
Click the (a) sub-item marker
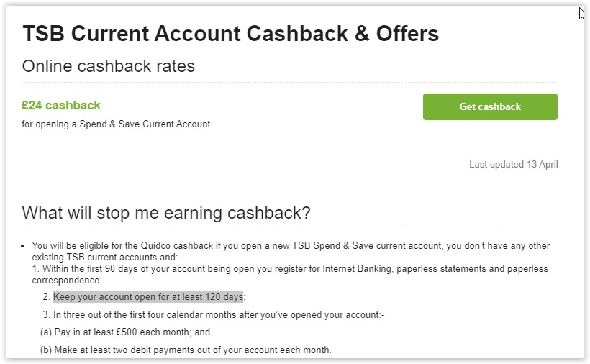click(x=46, y=332)
